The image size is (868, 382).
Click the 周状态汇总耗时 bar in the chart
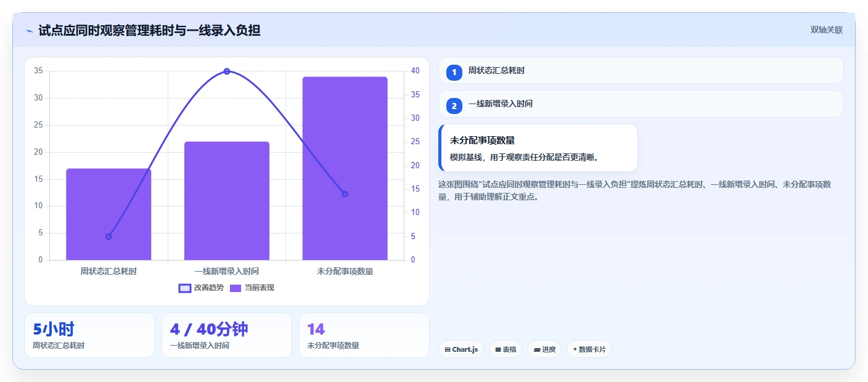click(108, 214)
